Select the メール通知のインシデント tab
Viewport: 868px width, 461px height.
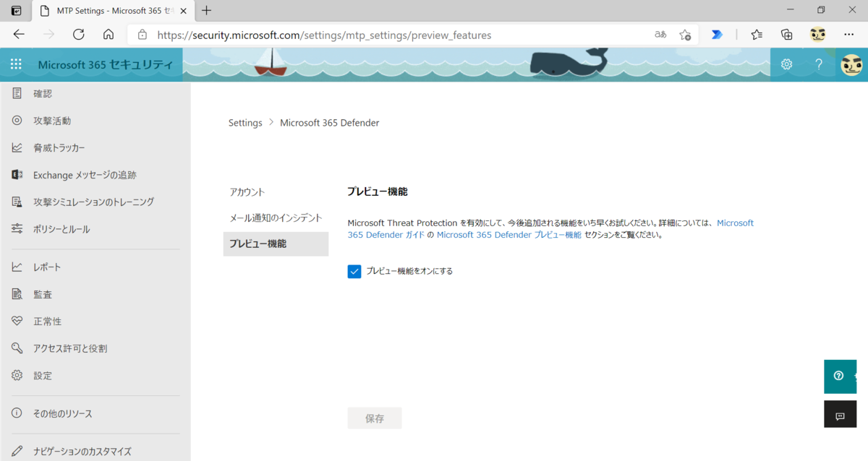point(276,217)
